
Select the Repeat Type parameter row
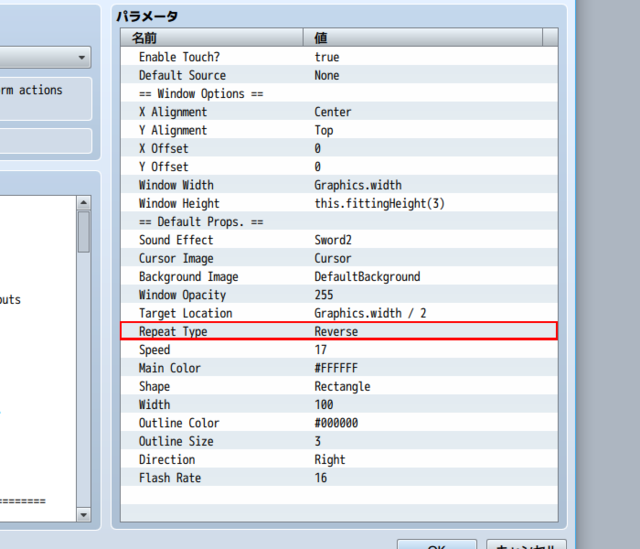[339, 331]
